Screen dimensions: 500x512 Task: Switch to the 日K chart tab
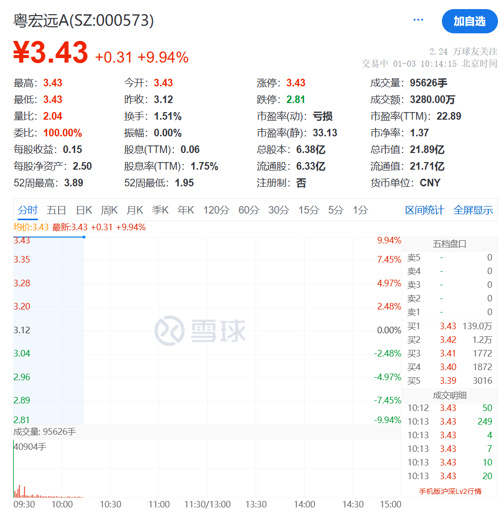[x=84, y=210]
